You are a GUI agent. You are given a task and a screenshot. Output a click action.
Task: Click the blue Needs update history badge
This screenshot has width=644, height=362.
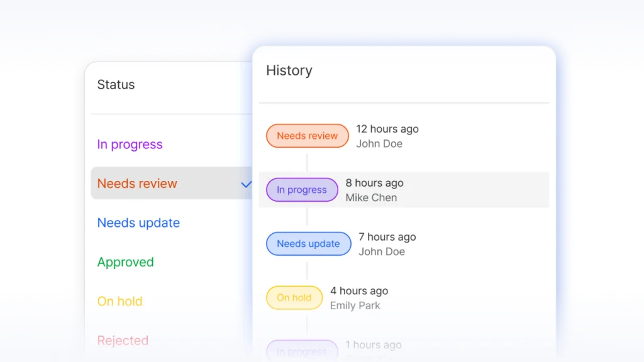click(308, 244)
